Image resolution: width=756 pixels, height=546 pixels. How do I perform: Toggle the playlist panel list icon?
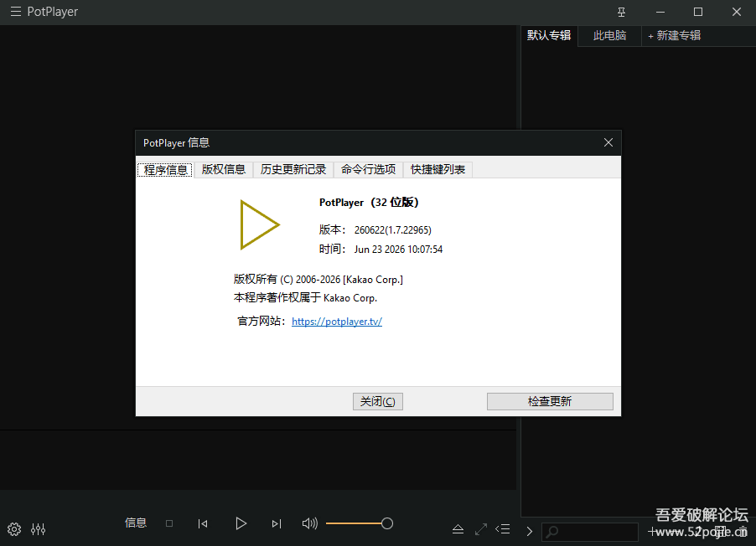pos(502,529)
